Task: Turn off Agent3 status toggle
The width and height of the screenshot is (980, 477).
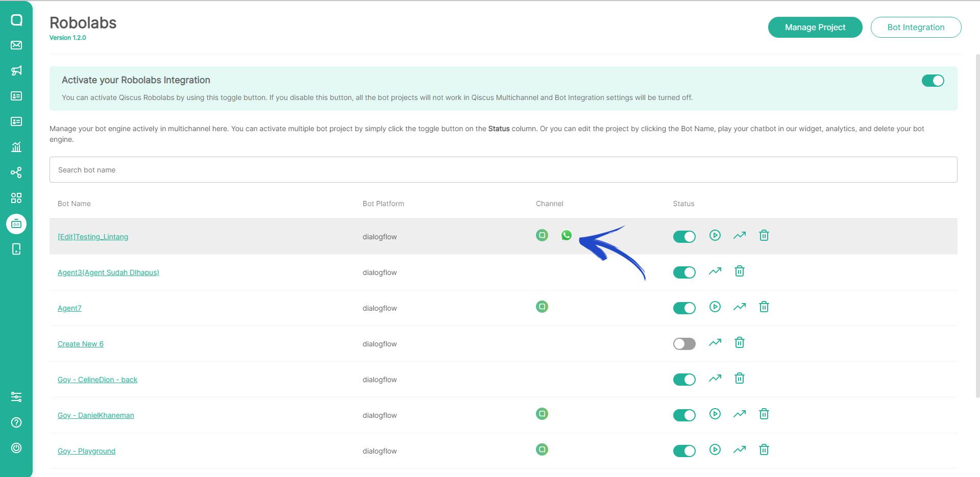Action: point(684,272)
